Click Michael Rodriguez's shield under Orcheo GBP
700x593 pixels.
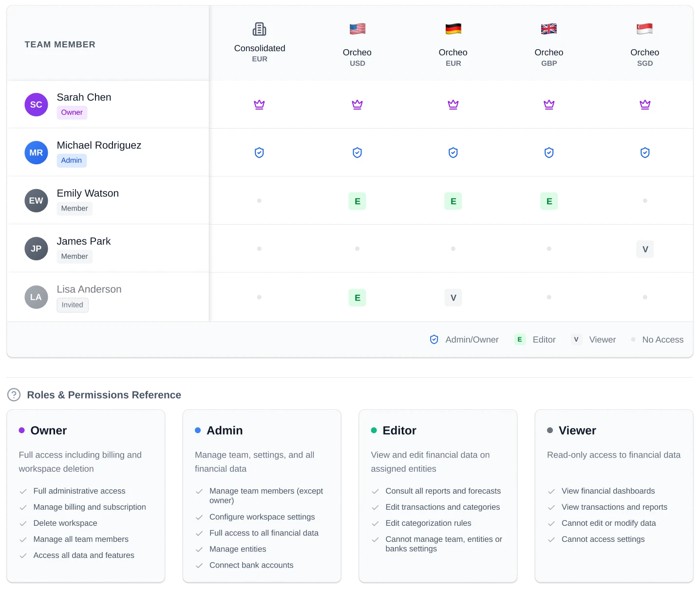point(549,153)
